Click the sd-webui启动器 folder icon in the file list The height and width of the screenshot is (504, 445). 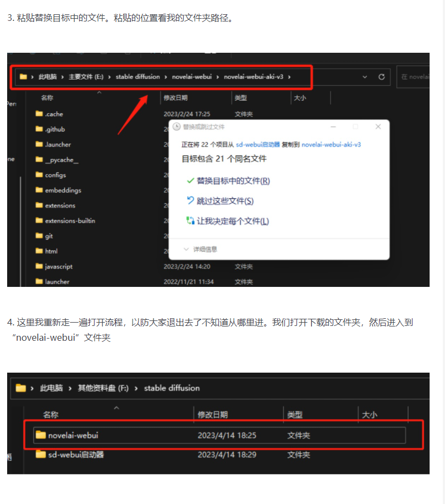pyautogui.click(x=41, y=455)
